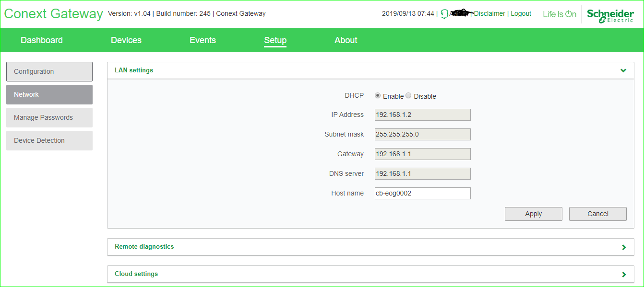
Task: Click the Apply button
Action: (x=534, y=214)
